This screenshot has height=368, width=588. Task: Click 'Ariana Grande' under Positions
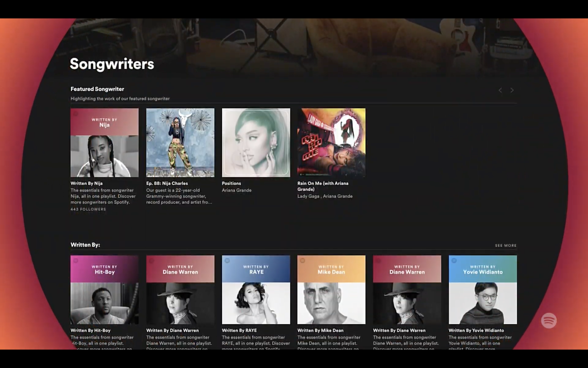[237, 190]
